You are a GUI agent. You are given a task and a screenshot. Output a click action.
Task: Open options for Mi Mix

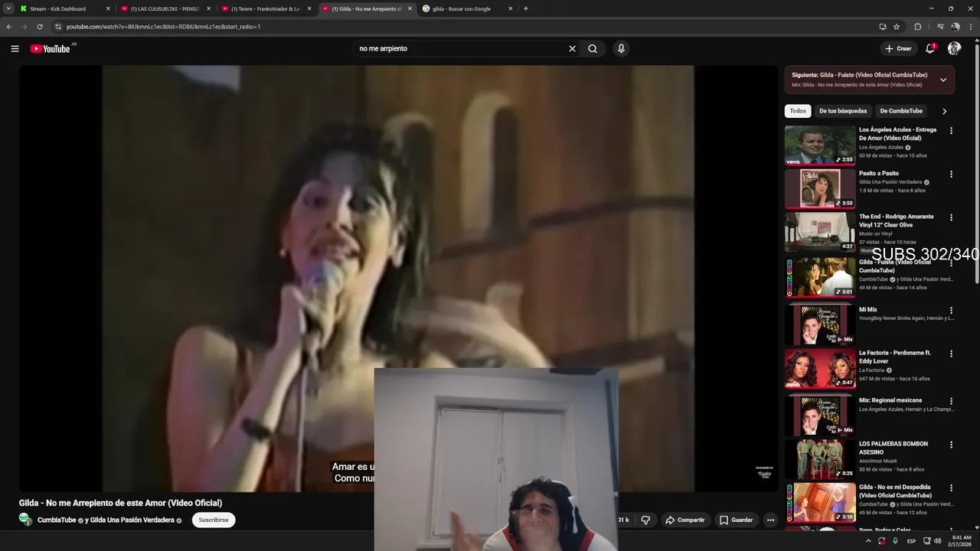[951, 311]
